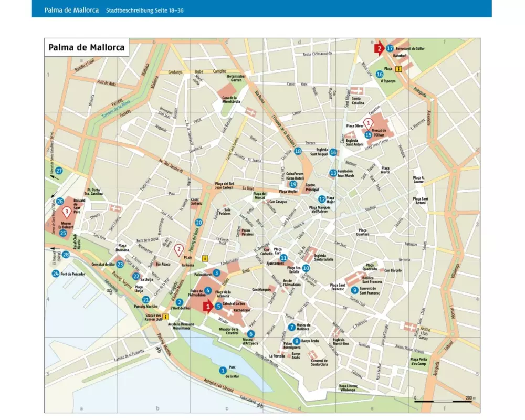Click the 'Palma de Mallorca' map title box

86,47
